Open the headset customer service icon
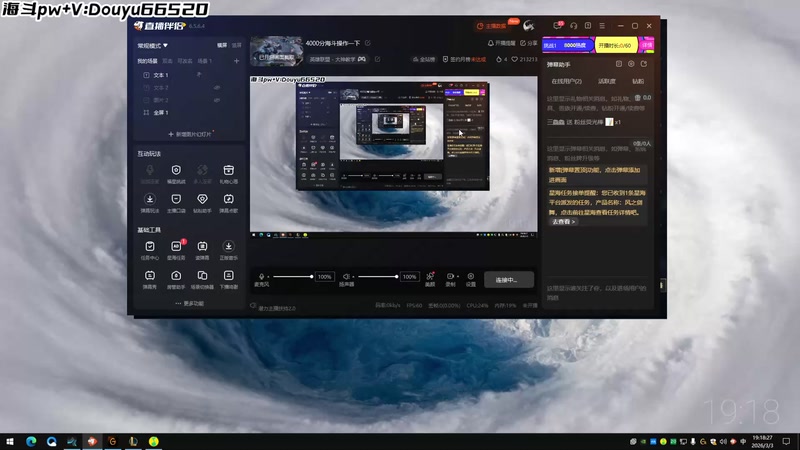800x450 pixels. coord(573,26)
